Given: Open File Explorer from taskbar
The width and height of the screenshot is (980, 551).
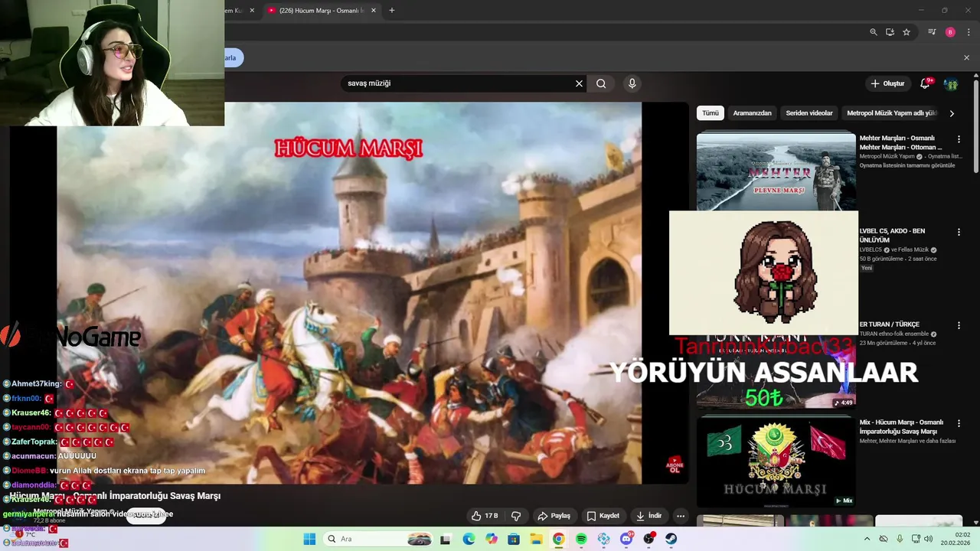Looking at the screenshot, I should click(536, 539).
